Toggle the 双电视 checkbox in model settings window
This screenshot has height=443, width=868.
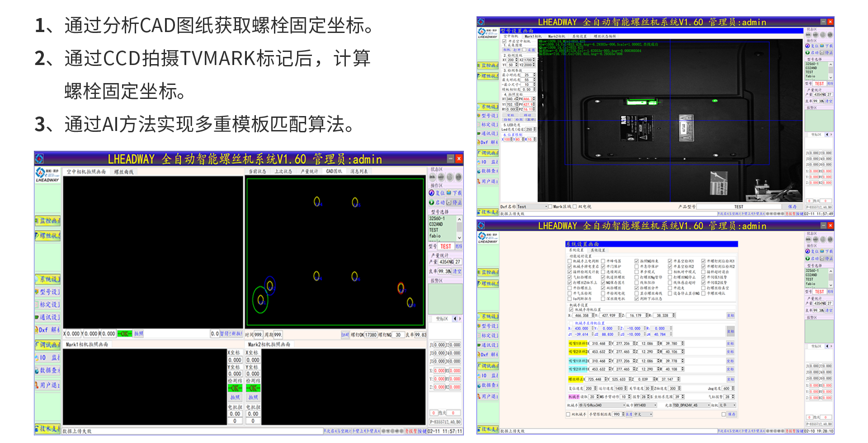[x=575, y=207]
